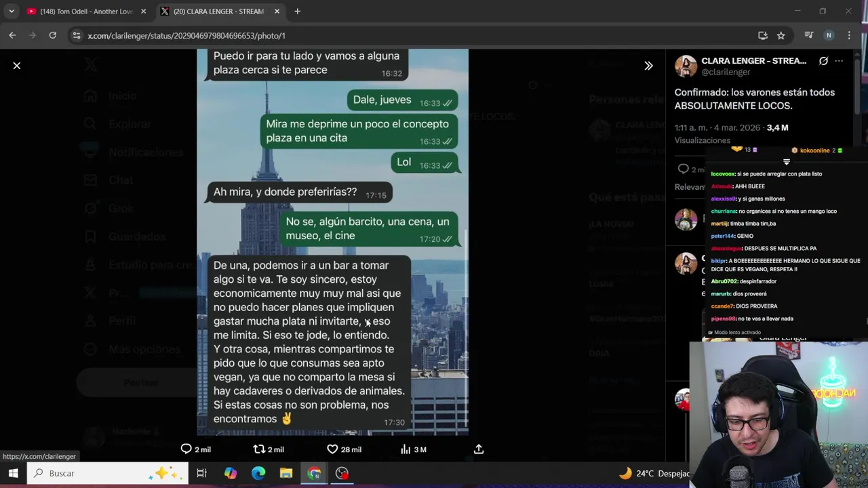Click the repost icon below the photo
The width and height of the screenshot is (868, 488).
pos(258,449)
